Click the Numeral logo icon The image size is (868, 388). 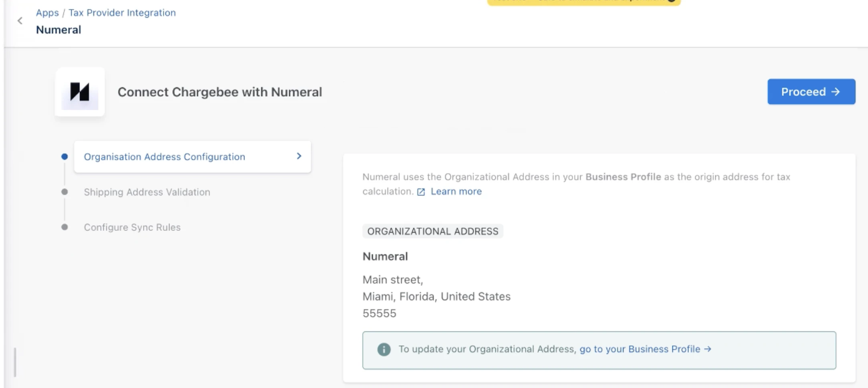[x=80, y=92]
